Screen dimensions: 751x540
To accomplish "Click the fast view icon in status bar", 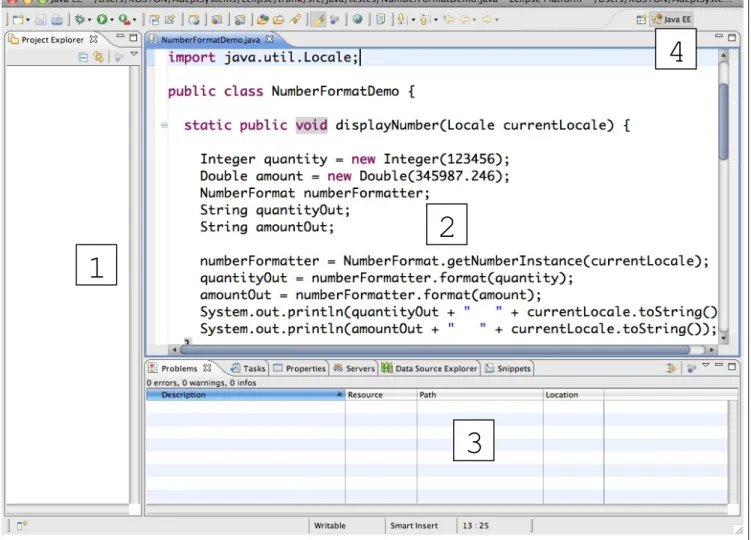I will click(x=22, y=526).
